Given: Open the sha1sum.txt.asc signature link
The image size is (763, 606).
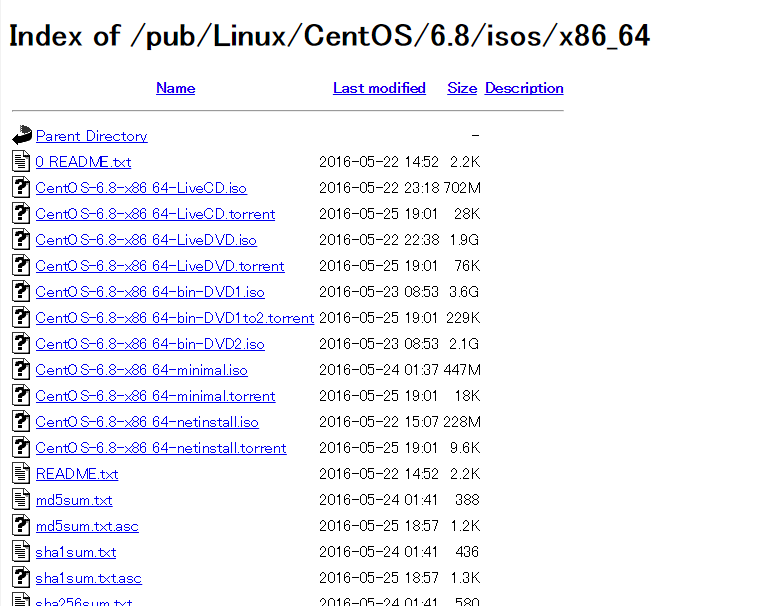Looking at the screenshot, I should point(89,578).
